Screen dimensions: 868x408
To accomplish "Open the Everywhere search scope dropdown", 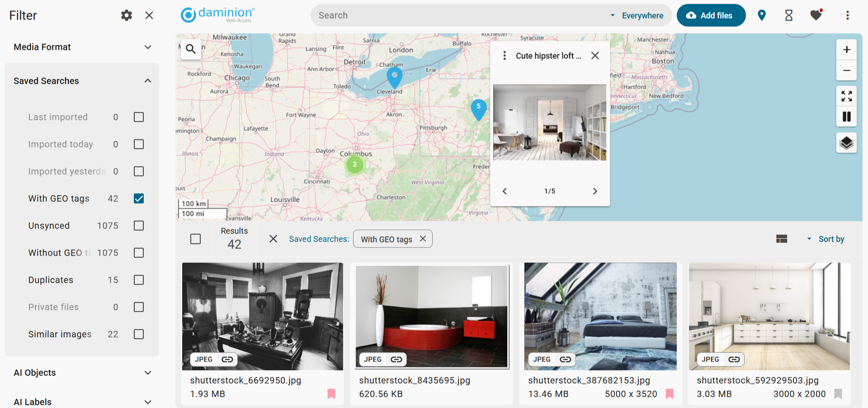I will click(x=637, y=15).
